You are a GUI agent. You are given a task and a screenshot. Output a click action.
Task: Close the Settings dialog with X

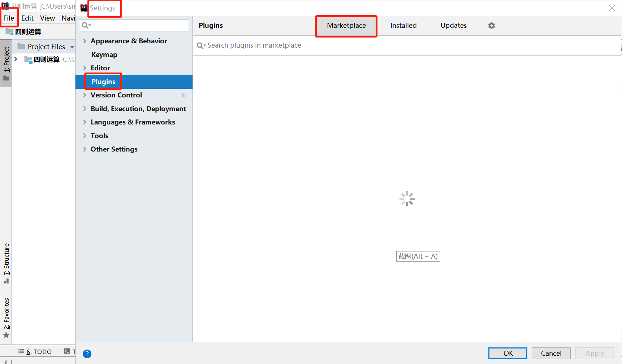tap(612, 8)
